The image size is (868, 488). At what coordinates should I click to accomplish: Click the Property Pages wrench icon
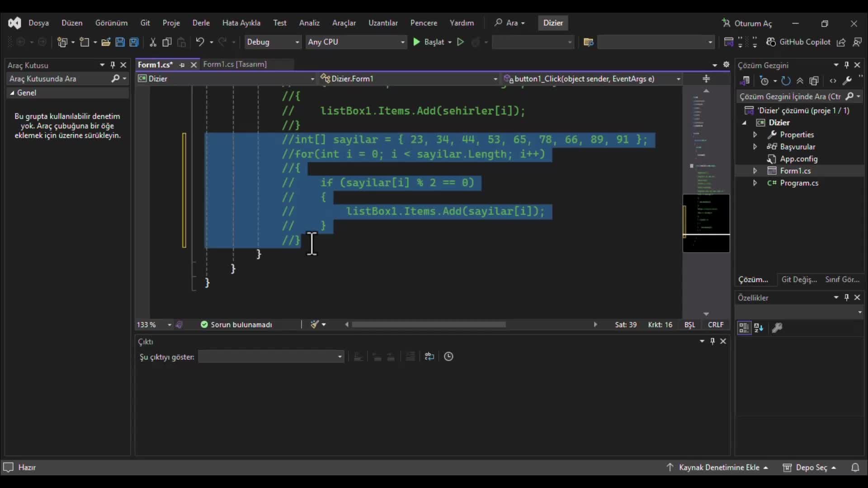click(777, 328)
